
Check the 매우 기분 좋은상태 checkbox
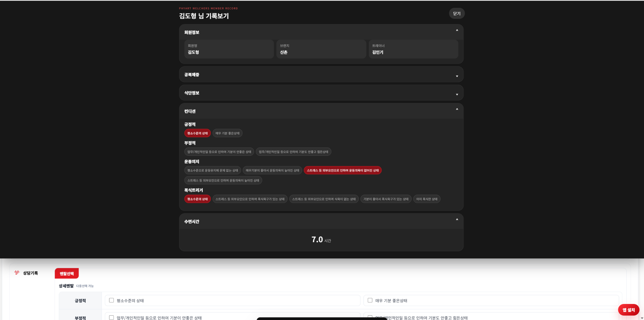coord(370,300)
